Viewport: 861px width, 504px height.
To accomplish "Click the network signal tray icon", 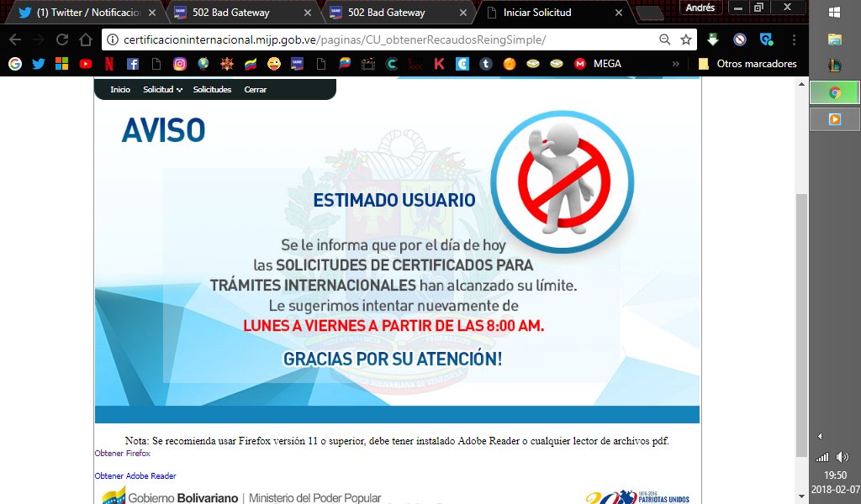I will point(822,456).
